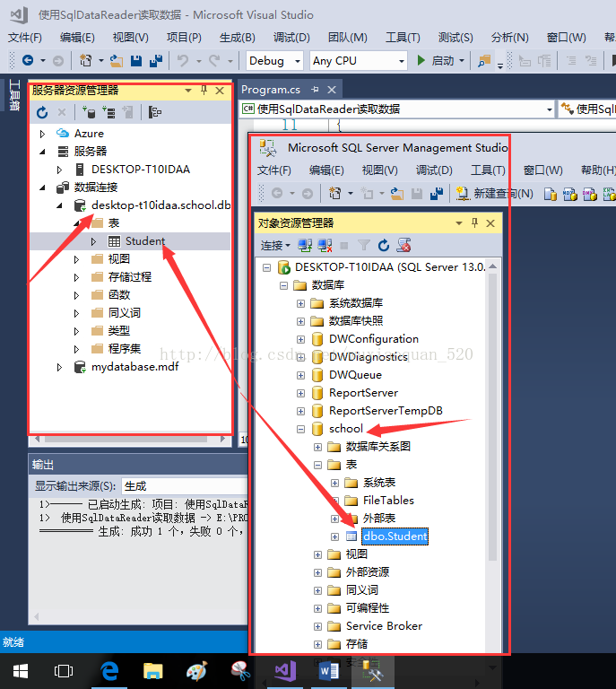
Task: Open 分析(N) menu in Visual Studio
Action: (x=510, y=38)
